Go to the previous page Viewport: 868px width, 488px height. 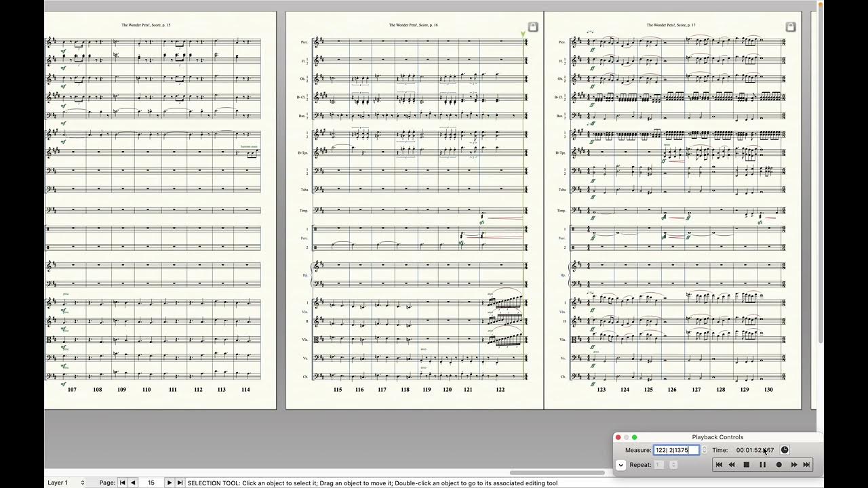(x=133, y=483)
